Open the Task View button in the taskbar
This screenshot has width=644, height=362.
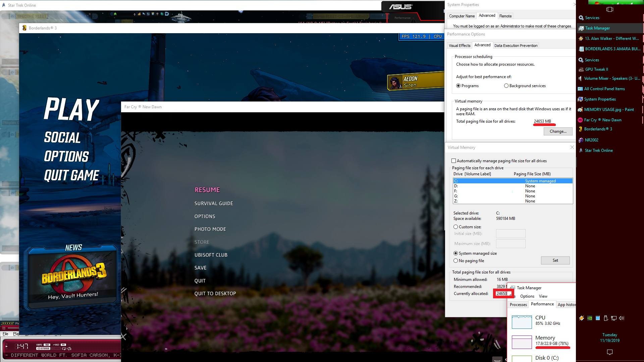(x=610, y=9)
